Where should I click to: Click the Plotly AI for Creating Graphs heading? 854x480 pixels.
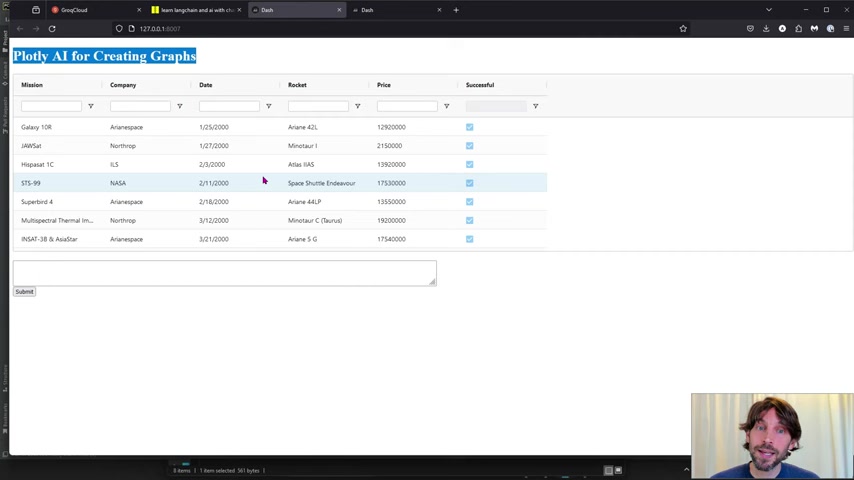tap(105, 56)
